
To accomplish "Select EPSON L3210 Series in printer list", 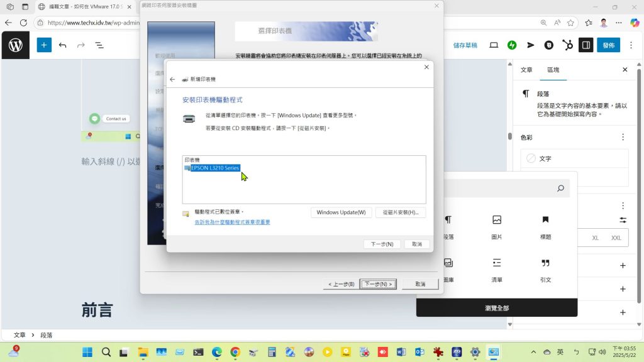I will 215,168.
